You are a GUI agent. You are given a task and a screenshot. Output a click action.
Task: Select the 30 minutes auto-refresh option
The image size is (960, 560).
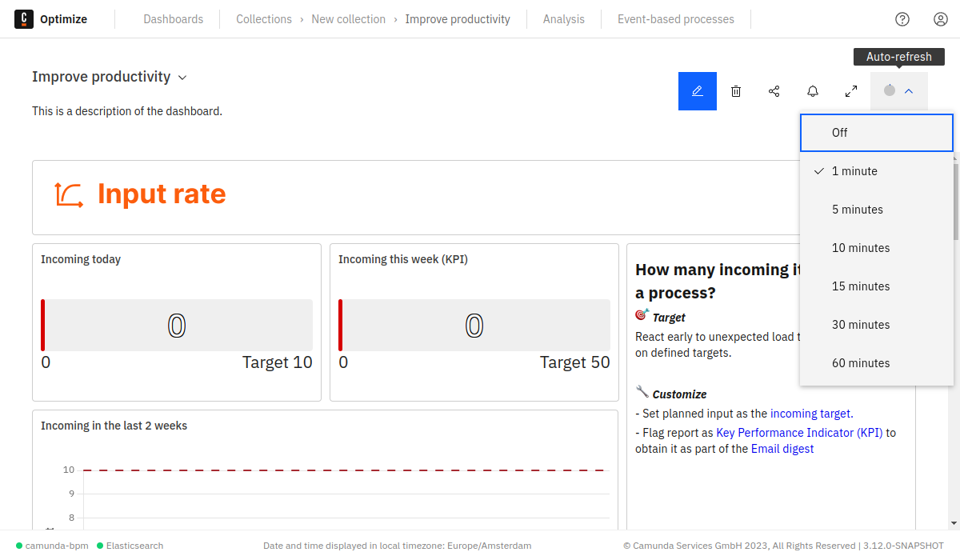click(861, 324)
